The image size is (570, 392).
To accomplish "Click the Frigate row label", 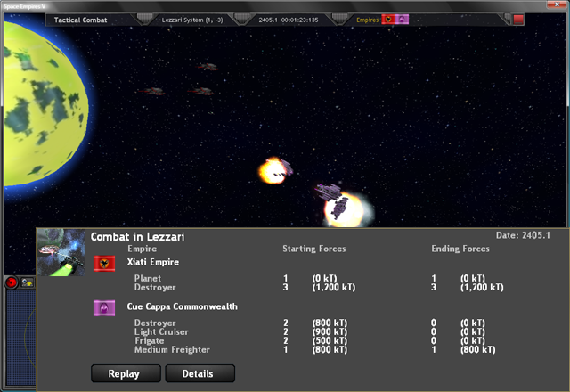I will (x=150, y=340).
